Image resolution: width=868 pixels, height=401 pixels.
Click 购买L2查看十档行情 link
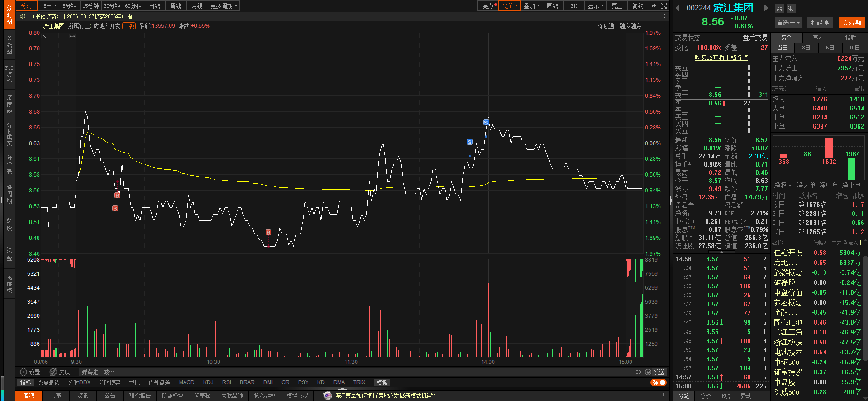[x=721, y=57]
